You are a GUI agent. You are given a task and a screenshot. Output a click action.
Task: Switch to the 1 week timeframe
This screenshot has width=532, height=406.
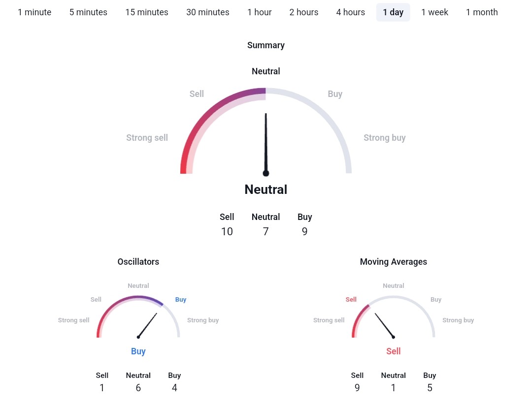(434, 12)
